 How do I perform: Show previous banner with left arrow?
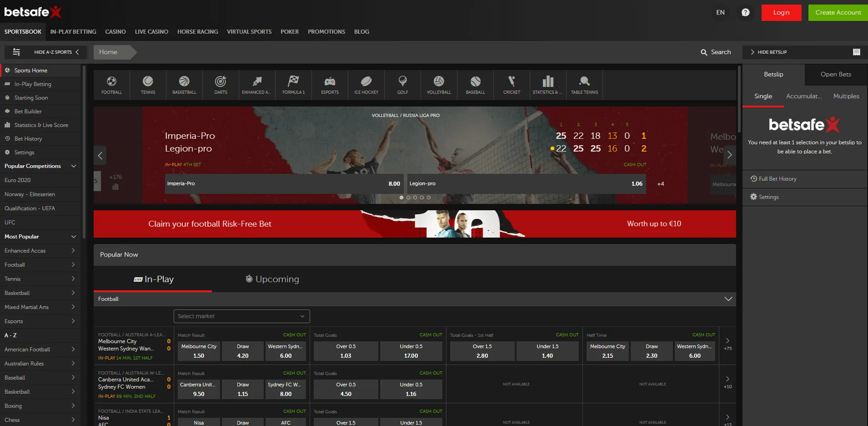point(100,155)
